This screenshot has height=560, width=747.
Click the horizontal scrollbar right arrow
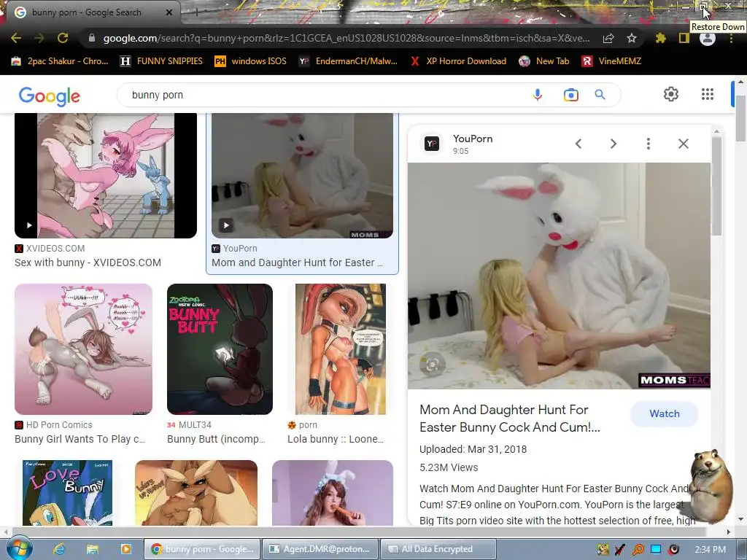coord(729,532)
